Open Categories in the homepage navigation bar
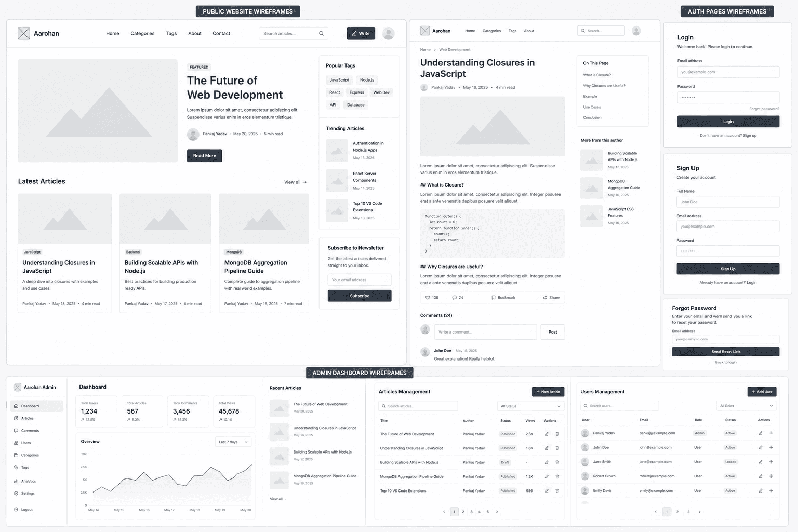 point(142,34)
